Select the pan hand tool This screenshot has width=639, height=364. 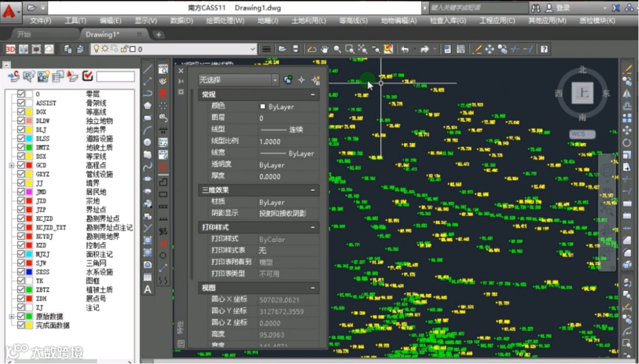tap(324, 49)
